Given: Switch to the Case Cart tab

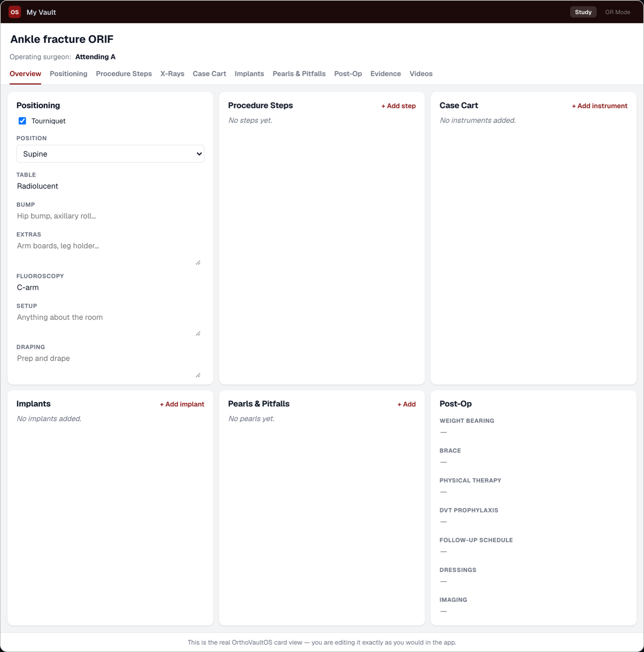Looking at the screenshot, I should (x=210, y=74).
